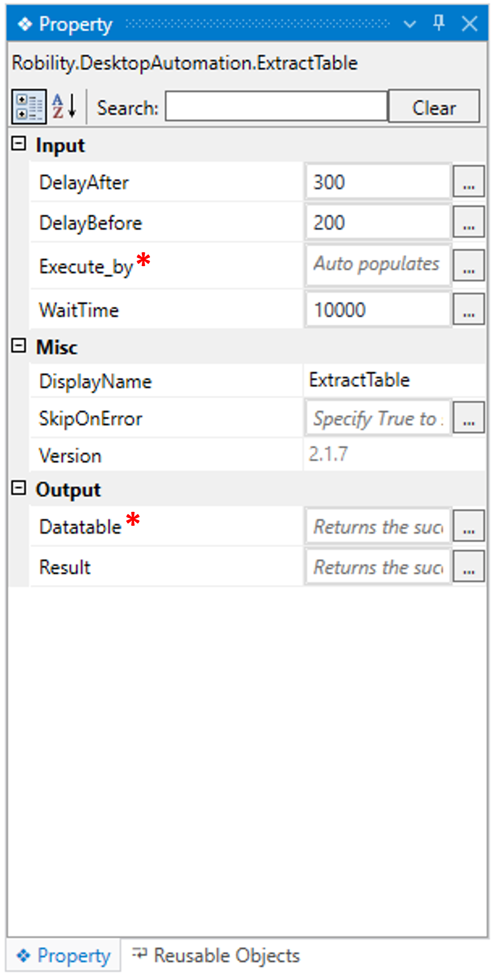The height and width of the screenshot is (980, 498).
Task: Click the DisplayName value ExtractTable
Action: 393,380
